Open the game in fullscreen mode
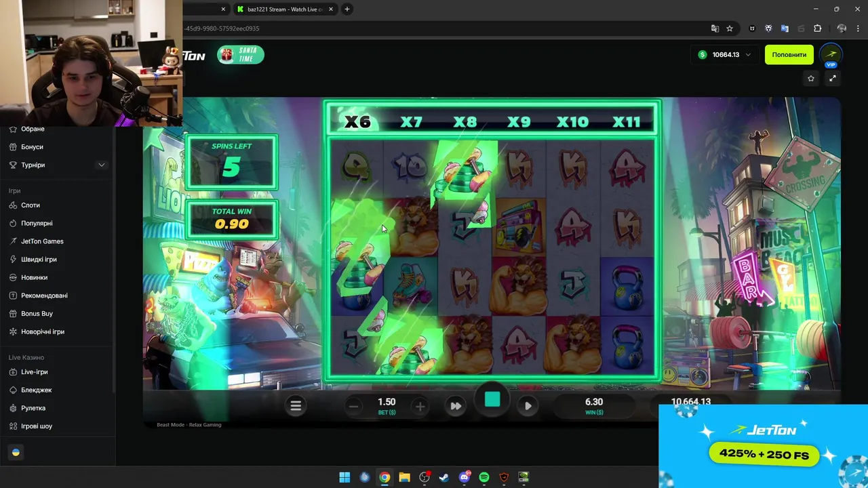Viewport: 868px width, 488px height. click(833, 79)
